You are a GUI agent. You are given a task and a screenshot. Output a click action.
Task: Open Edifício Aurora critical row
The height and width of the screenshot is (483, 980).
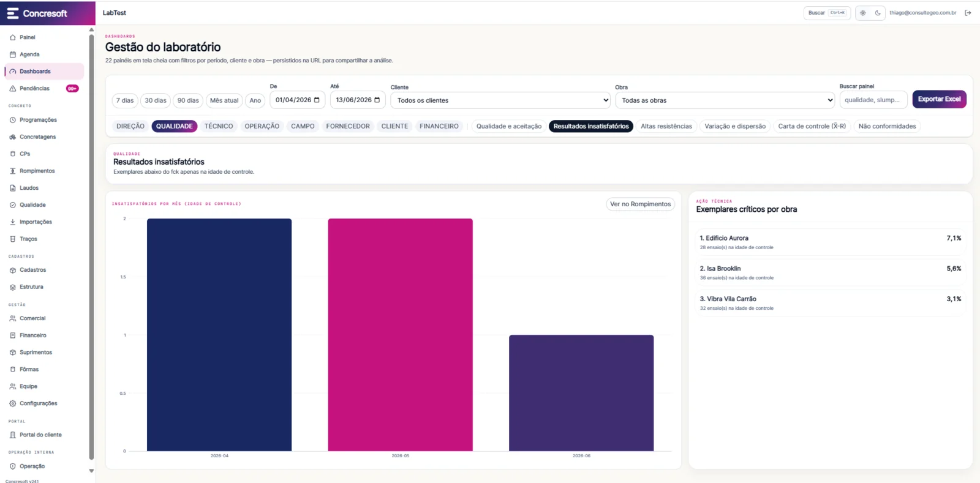tap(831, 242)
